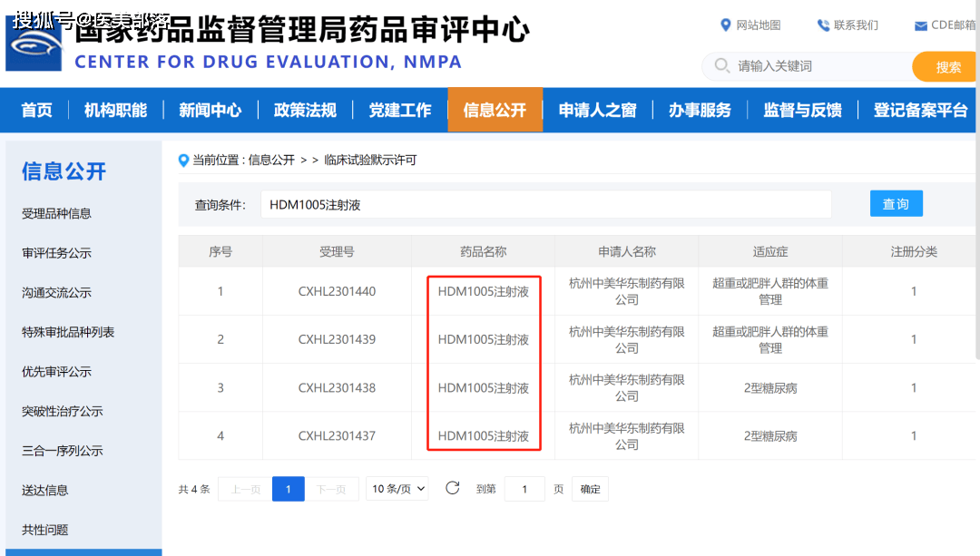Open the 申请人之窗 navigation tab

coord(597,110)
